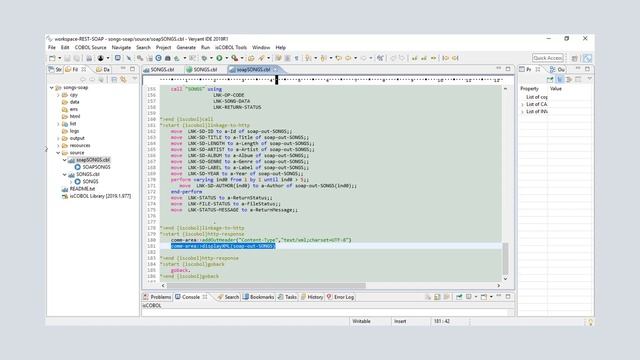
Task: Select the html folder in the tree
Action: pyautogui.click(x=71, y=117)
